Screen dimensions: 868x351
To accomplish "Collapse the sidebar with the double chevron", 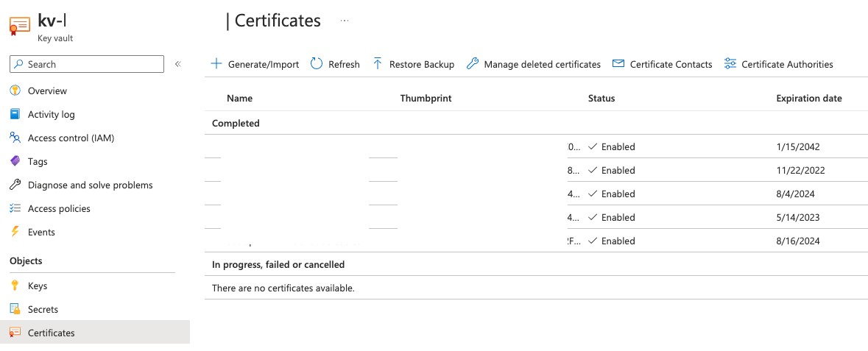I will 177,64.
